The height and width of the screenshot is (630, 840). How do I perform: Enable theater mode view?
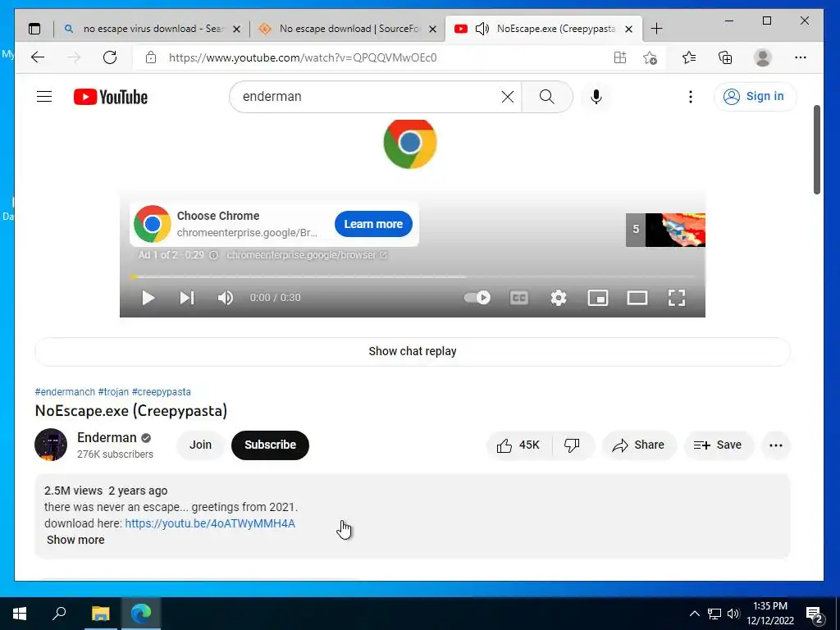coord(637,298)
